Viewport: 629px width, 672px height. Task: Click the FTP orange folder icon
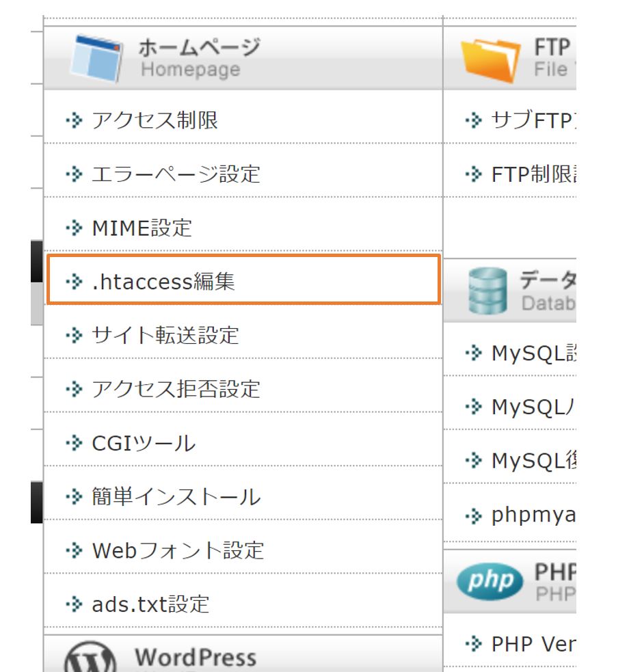click(490, 59)
